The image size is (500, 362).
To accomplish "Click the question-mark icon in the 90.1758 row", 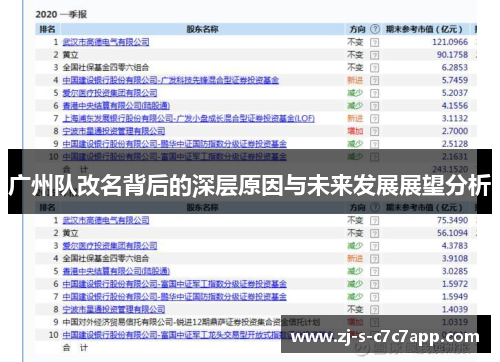I will click(x=375, y=55).
